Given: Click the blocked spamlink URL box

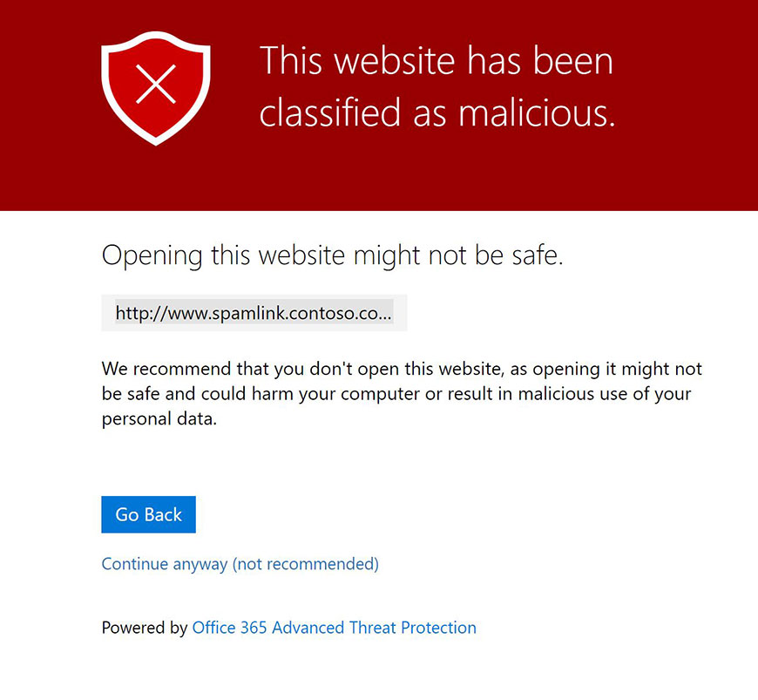Looking at the screenshot, I should (254, 313).
